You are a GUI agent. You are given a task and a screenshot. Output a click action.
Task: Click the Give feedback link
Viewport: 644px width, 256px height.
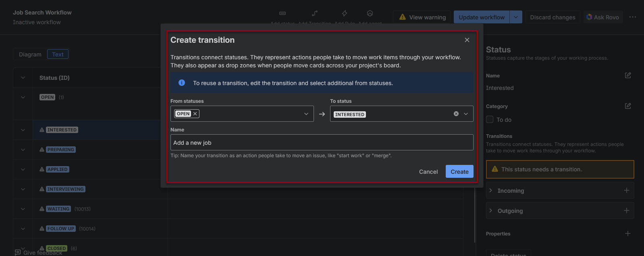[39, 253]
